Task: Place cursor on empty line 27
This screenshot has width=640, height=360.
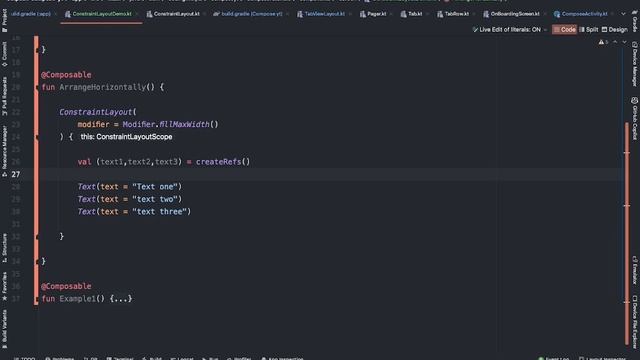Action: pyautogui.click(x=331, y=174)
